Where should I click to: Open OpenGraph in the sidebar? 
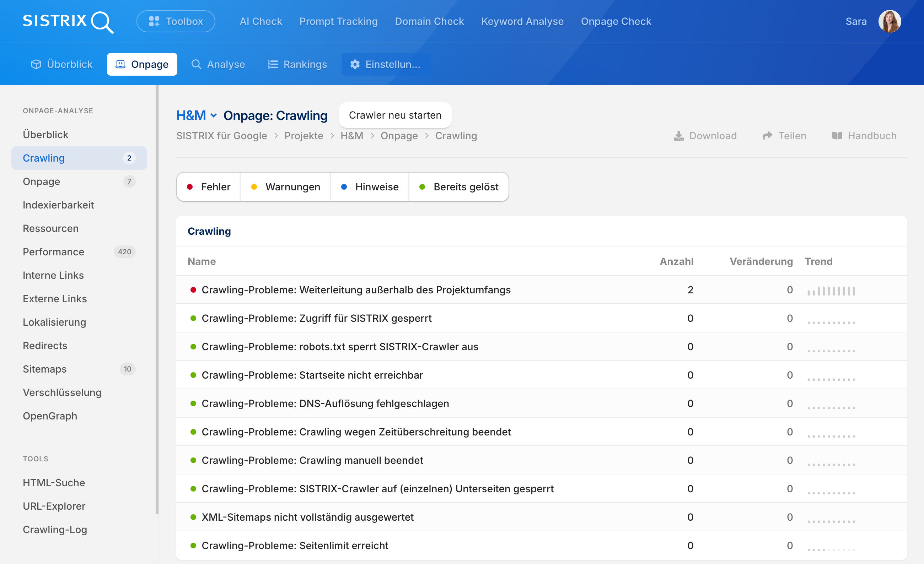(x=79, y=416)
